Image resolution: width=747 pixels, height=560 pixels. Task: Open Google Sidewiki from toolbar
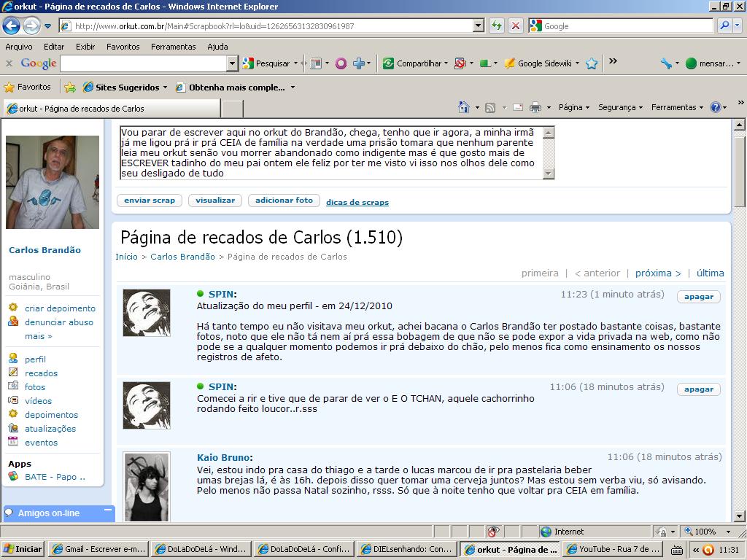pos(541,63)
